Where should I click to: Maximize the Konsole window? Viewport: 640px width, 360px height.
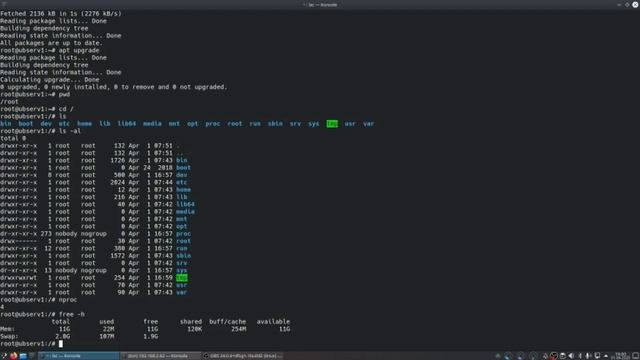[x=627, y=4]
